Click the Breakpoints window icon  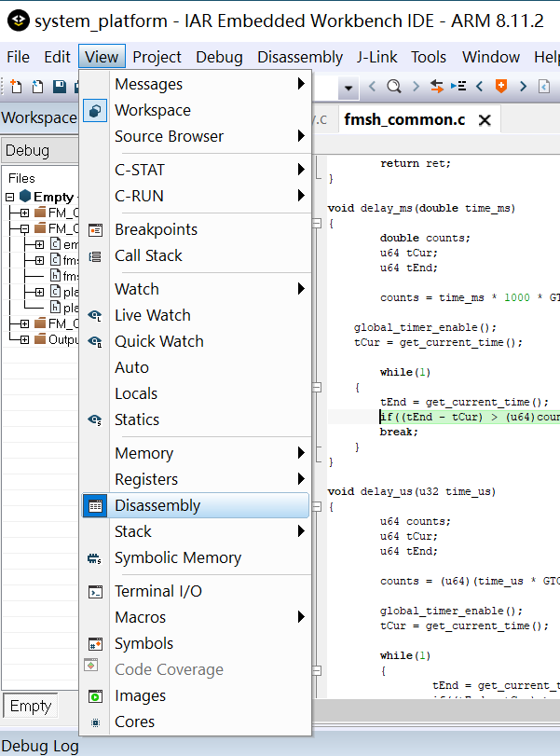tap(95, 229)
